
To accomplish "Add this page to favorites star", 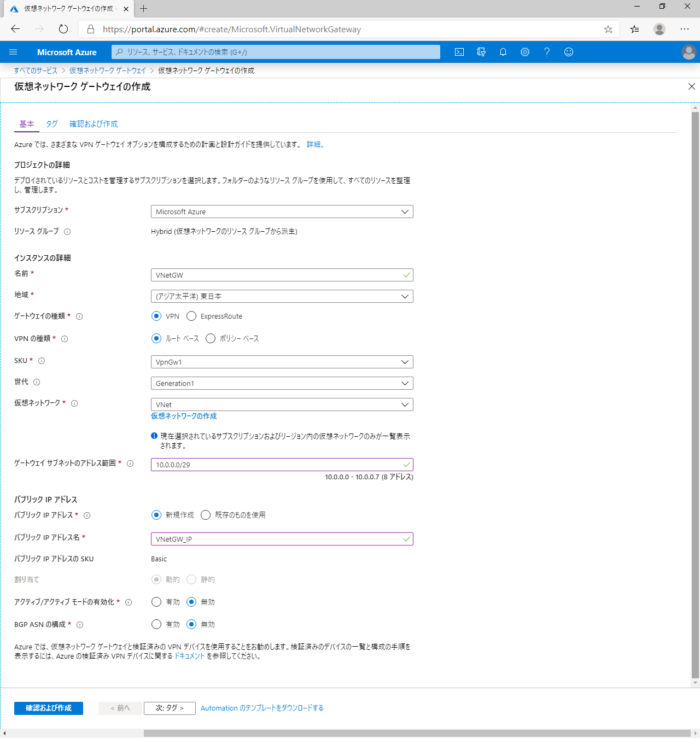I will pos(608,30).
